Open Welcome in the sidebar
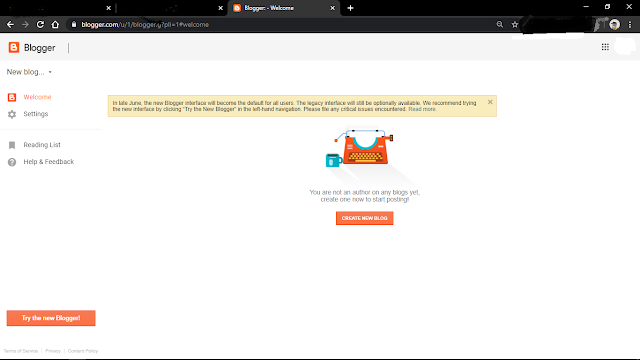 point(37,97)
